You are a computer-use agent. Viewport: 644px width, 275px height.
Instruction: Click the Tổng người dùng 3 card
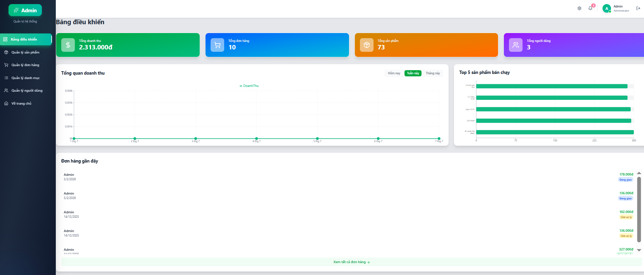pyautogui.click(x=574, y=45)
